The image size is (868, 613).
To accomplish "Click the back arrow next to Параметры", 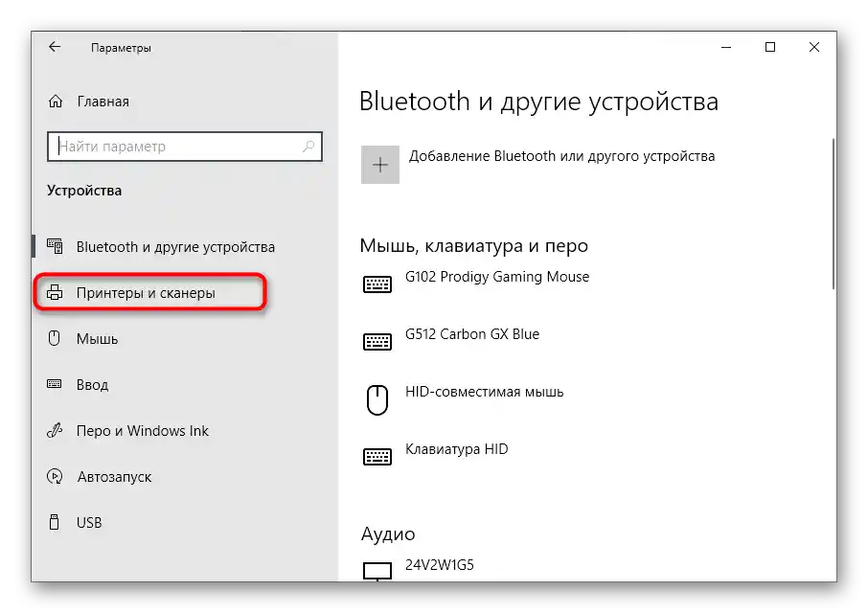I will (x=55, y=47).
